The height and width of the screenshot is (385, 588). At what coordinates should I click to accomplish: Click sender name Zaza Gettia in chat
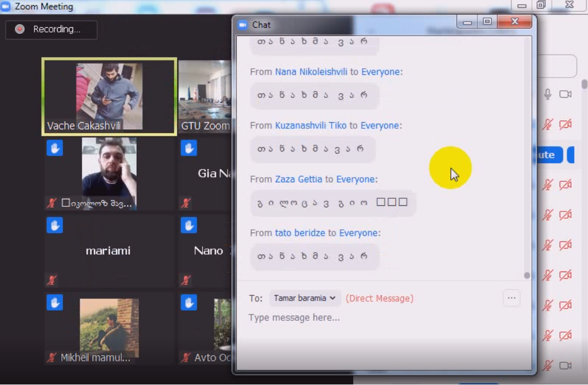[x=299, y=179]
